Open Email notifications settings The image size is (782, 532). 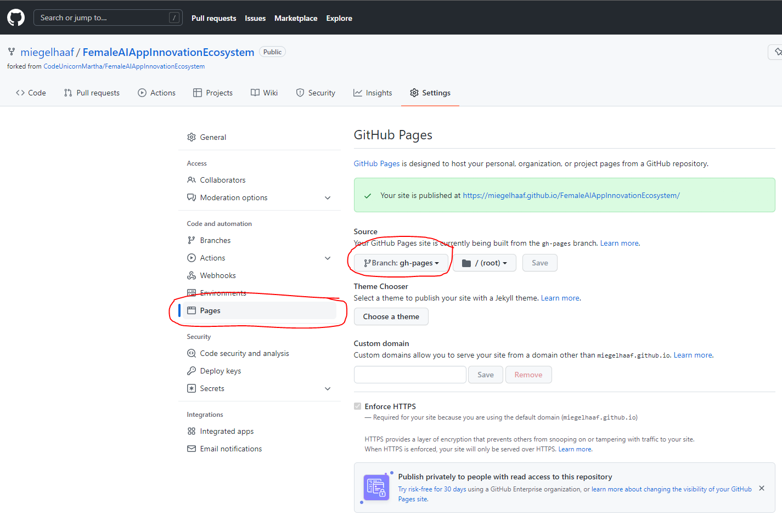(230, 448)
